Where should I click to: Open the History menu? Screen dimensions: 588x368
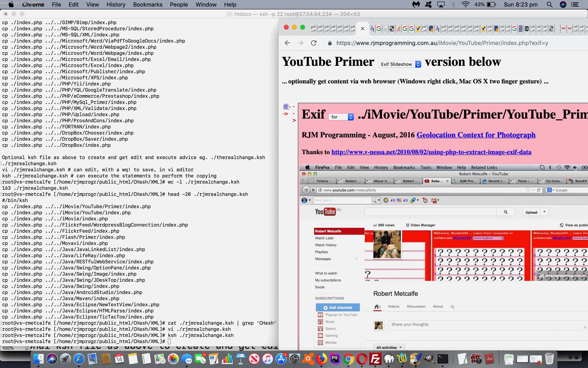point(116,5)
